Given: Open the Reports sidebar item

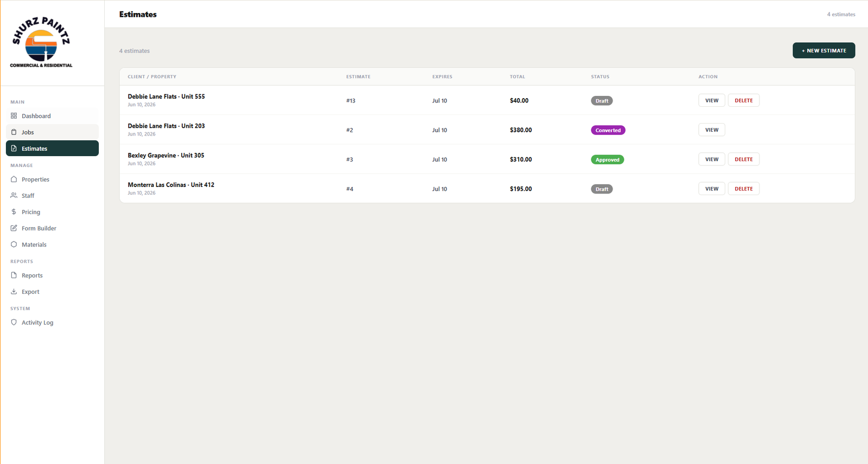Looking at the screenshot, I should click(x=52, y=275).
